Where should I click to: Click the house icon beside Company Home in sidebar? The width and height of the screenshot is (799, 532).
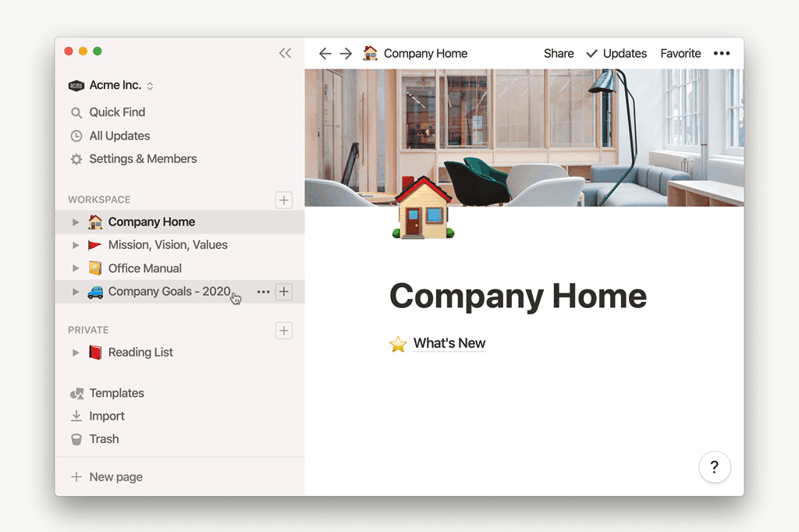point(95,222)
